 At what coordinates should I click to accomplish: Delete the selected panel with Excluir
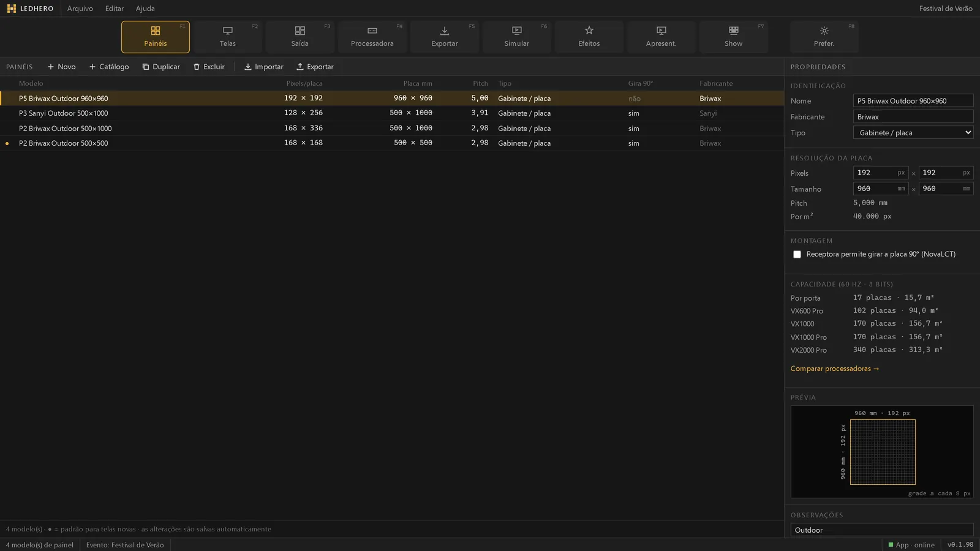click(x=209, y=67)
